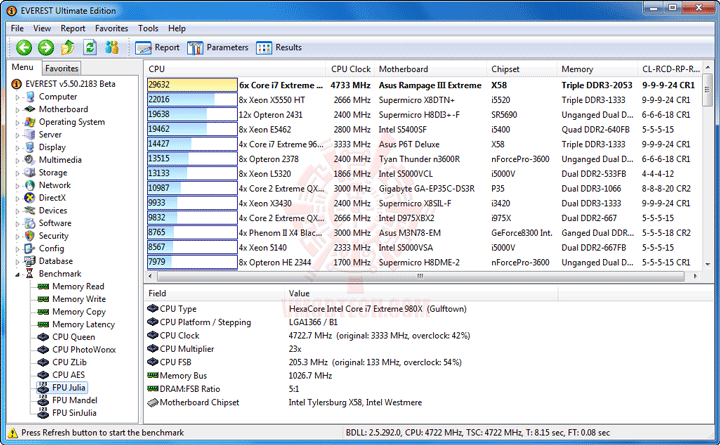Sort by the CPU Clock column header
The height and width of the screenshot is (445, 720).
click(x=350, y=69)
